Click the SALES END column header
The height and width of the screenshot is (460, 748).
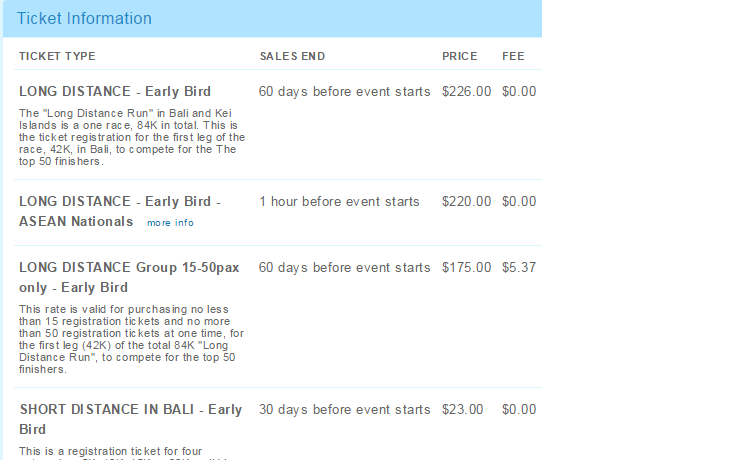pos(292,56)
